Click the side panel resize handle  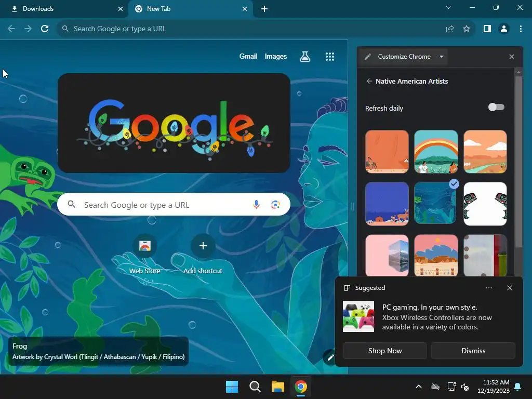(352, 206)
